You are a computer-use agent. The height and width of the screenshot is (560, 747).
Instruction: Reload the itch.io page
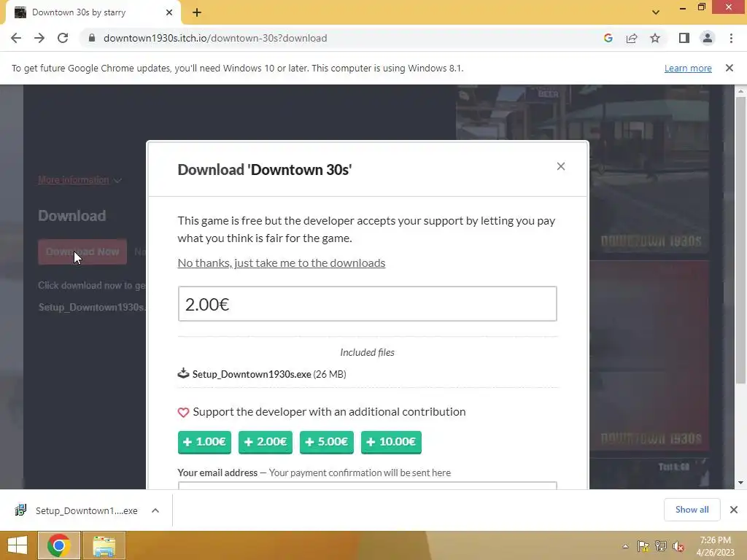coord(63,38)
